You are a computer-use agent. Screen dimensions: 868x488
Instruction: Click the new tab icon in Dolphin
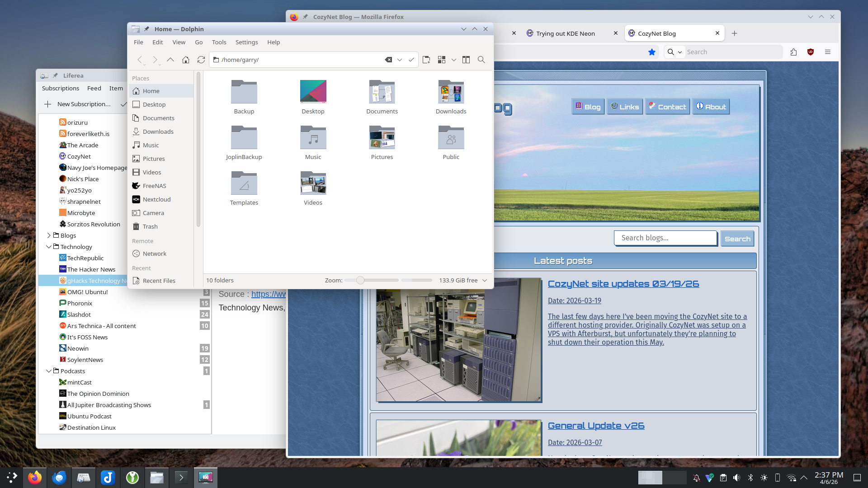[x=426, y=60]
